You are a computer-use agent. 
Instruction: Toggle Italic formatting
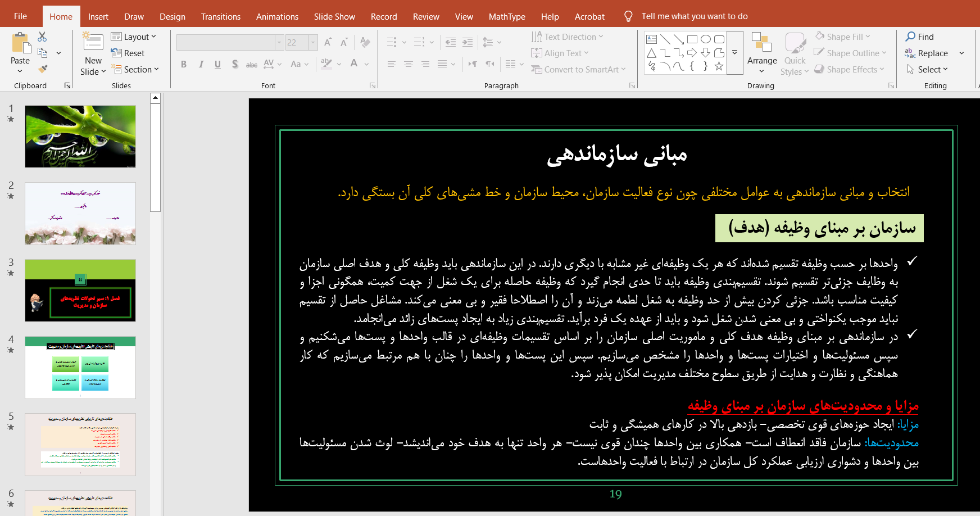tap(201, 64)
